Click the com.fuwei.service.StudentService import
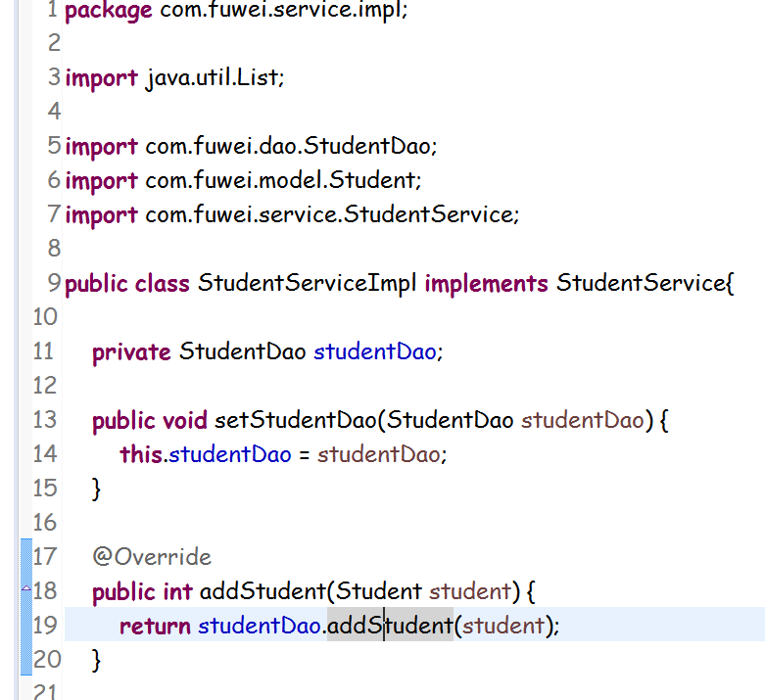The height and width of the screenshot is (700, 765). [x=331, y=215]
